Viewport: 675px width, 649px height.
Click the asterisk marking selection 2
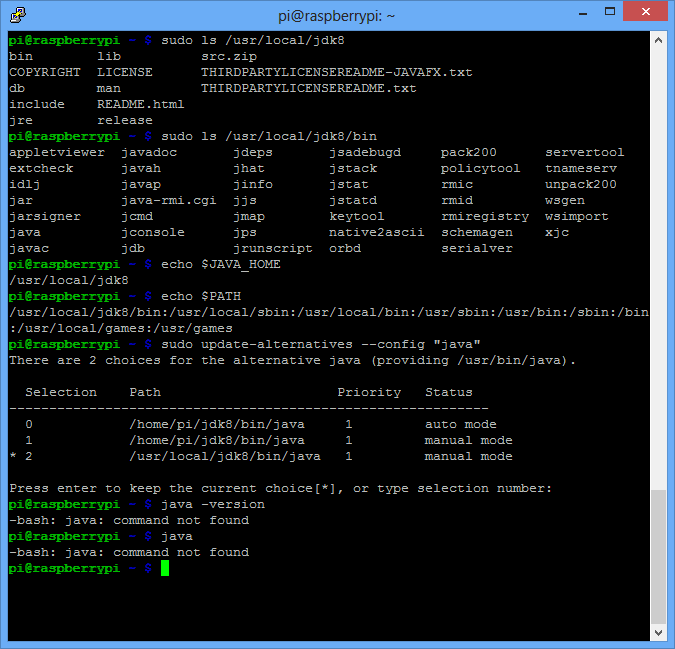[x=13, y=455]
